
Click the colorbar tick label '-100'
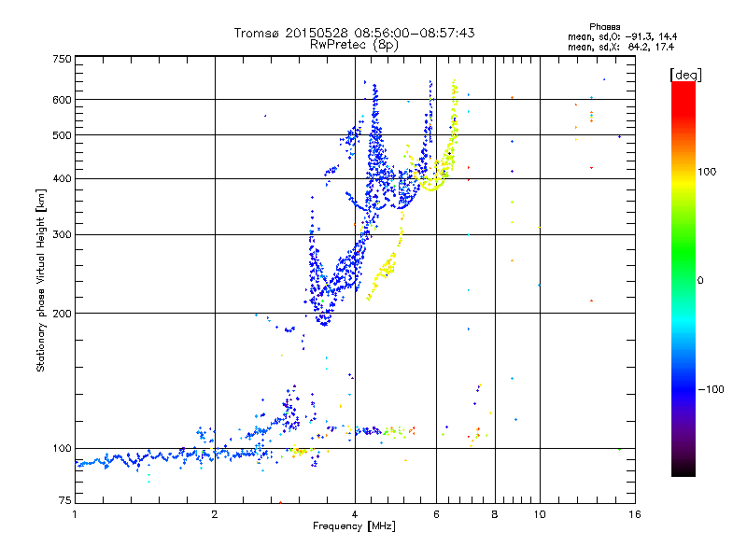(x=711, y=389)
